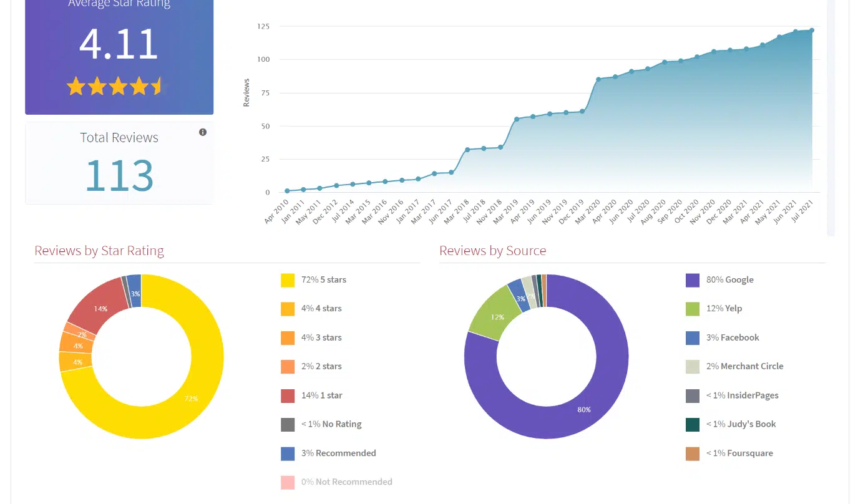Screen dimensions: 863x504
Task: Click the 12% Yelp donut segment
Action: [497, 317]
